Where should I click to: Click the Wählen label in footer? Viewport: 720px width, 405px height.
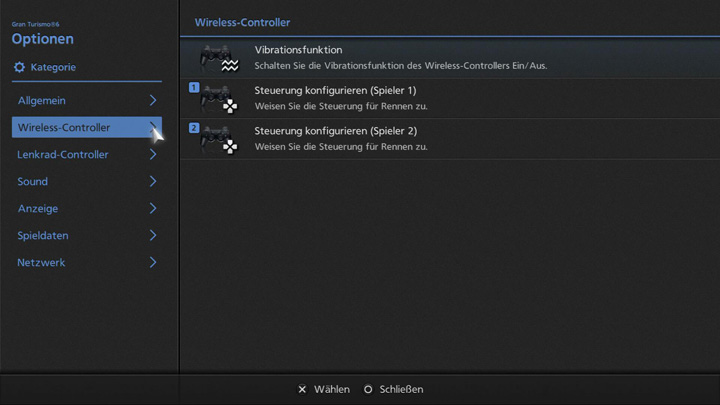point(331,389)
